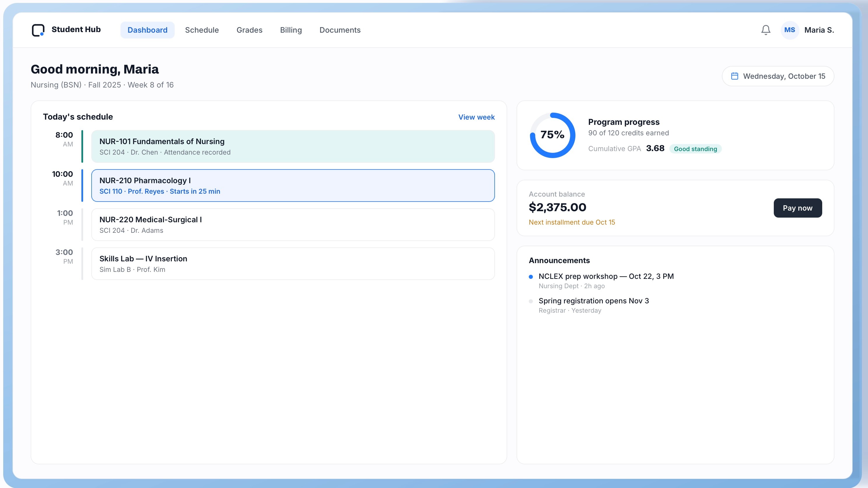Image resolution: width=868 pixels, height=488 pixels.
Task: Click the Good morning, Maria heading
Action: point(95,69)
